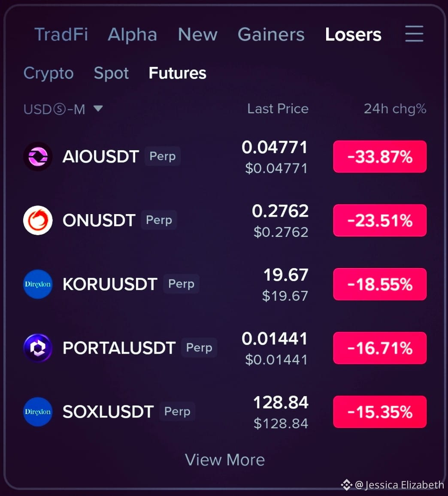Switch to the Gainers tab
The image size is (448, 496).
click(x=271, y=34)
